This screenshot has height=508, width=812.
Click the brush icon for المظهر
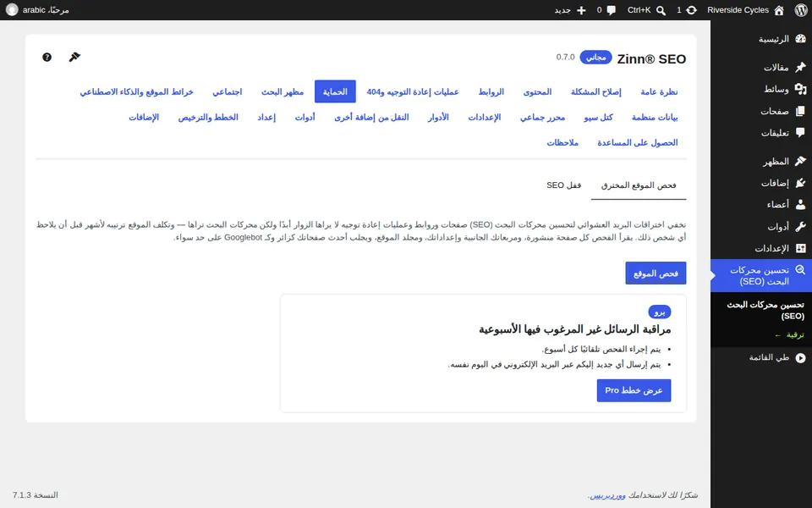(800, 161)
